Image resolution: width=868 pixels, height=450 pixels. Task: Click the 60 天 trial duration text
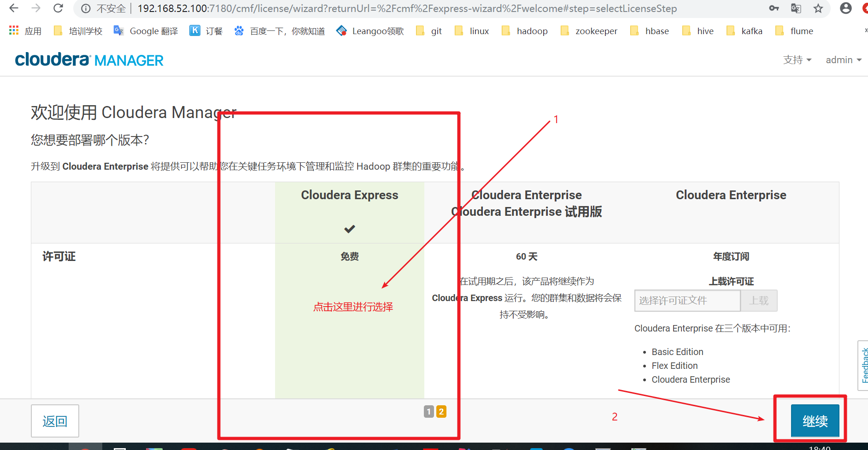click(527, 256)
